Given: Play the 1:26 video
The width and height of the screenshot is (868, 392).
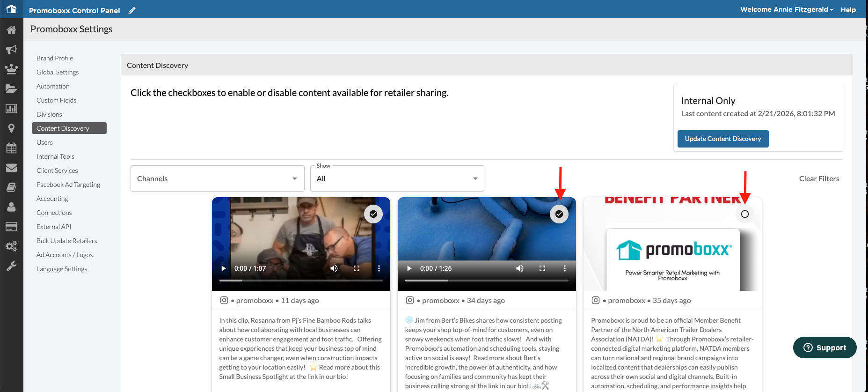Looking at the screenshot, I should 409,268.
